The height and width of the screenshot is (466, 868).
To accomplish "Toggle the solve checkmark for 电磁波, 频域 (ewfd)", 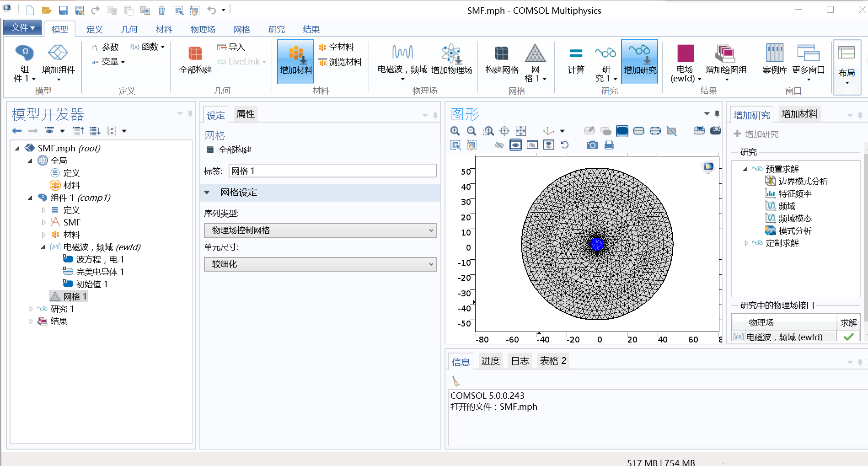I will [x=848, y=337].
